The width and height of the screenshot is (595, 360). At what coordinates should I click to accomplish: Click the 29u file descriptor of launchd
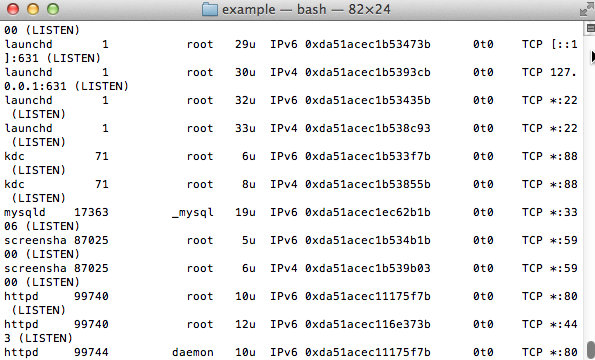tap(245, 44)
